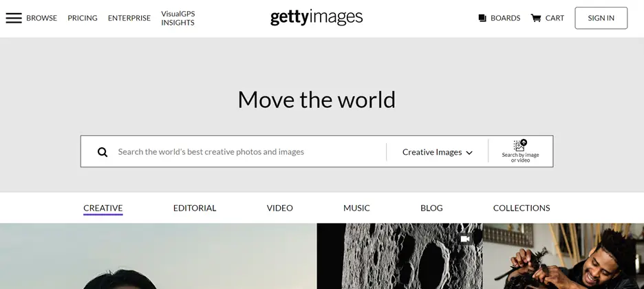The width and height of the screenshot is (644, 289).
Task: Click the video camera badge on the moon thumbnail
Action: tap(465, 239)
